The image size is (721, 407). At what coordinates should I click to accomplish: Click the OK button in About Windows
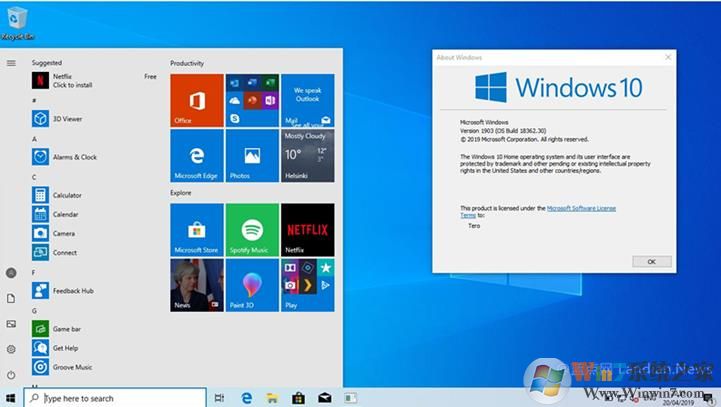651,261
